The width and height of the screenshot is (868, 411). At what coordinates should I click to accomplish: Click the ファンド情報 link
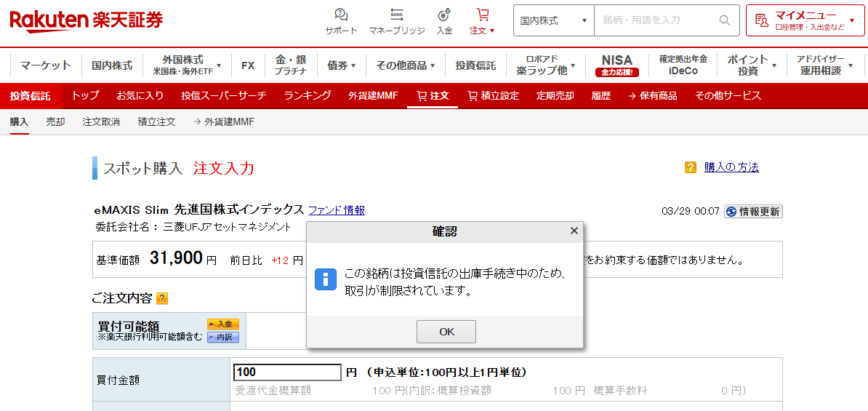(x=337, y=210)
